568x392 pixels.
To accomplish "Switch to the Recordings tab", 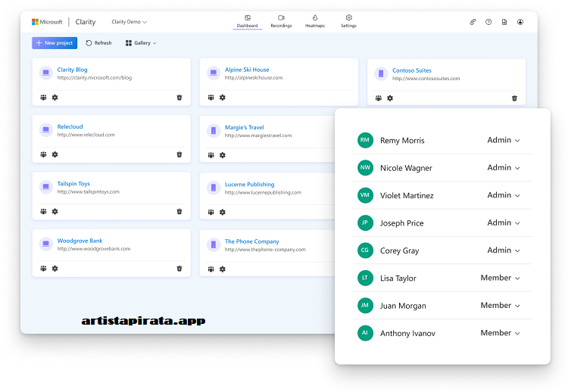I will [x=281, y=21].
